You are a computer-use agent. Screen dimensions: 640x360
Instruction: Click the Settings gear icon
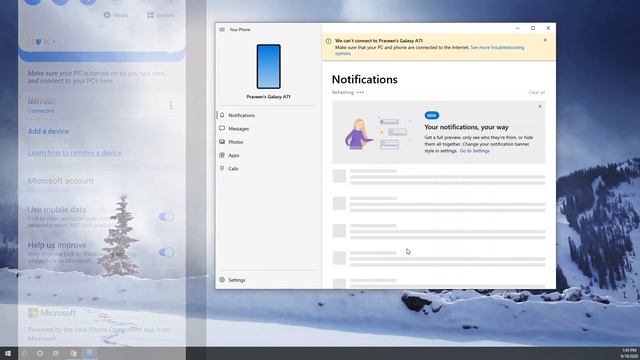222,280
